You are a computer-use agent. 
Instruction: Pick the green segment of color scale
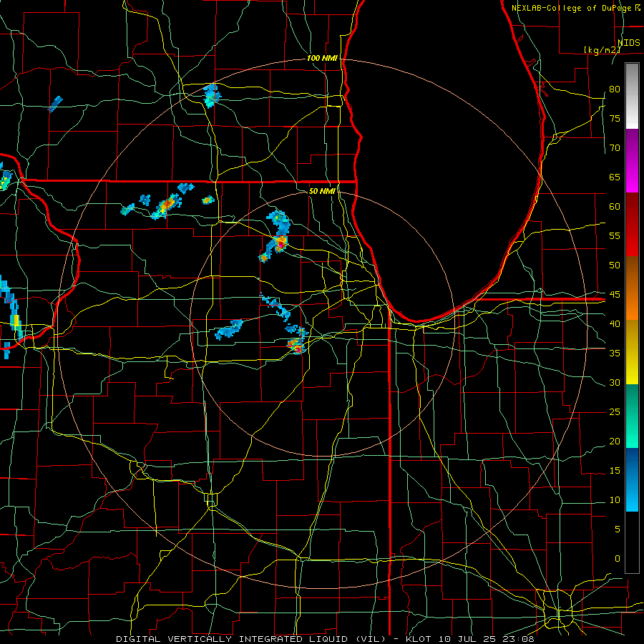click(x=632, y=416)
